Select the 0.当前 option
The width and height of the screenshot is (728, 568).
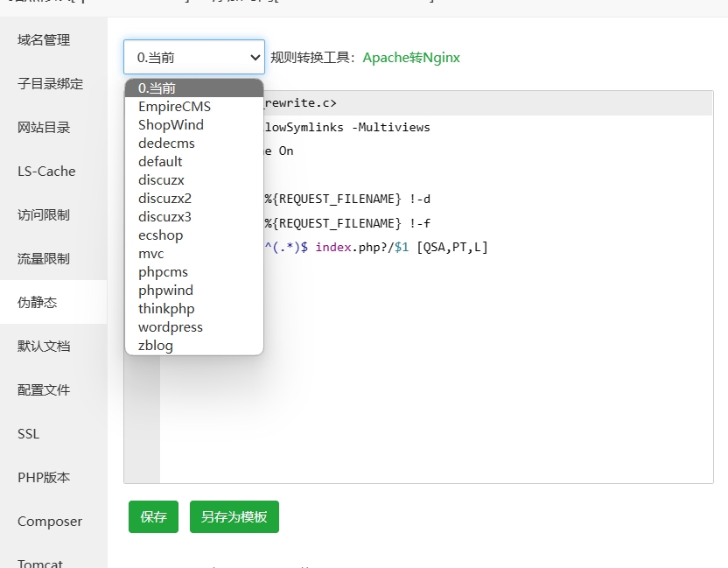point(194,88)
